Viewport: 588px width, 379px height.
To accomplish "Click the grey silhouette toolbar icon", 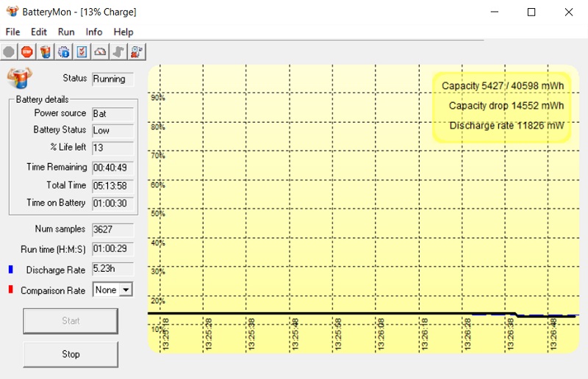I will click(x=119, y=51).
